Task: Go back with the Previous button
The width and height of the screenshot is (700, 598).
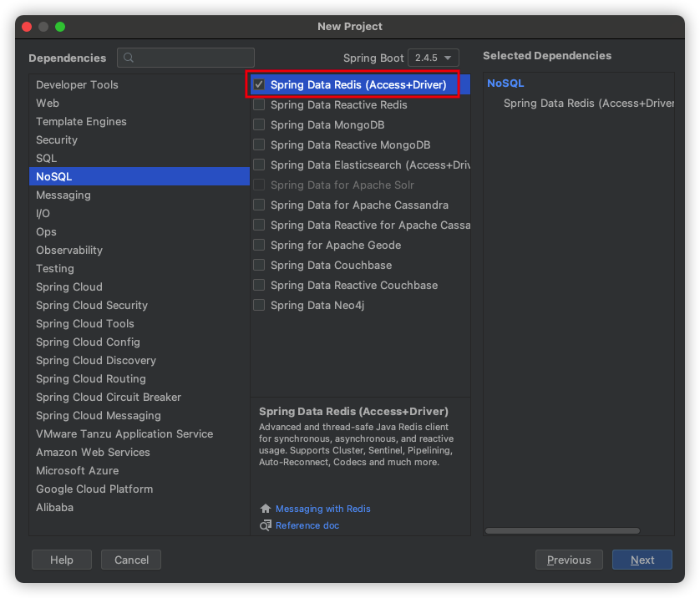Action: point(569,560)
